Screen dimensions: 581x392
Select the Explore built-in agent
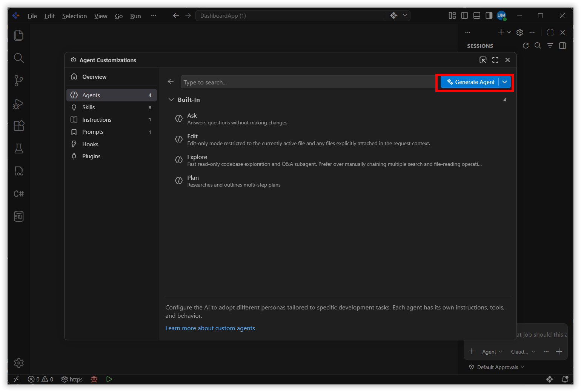tap(338, 160)
